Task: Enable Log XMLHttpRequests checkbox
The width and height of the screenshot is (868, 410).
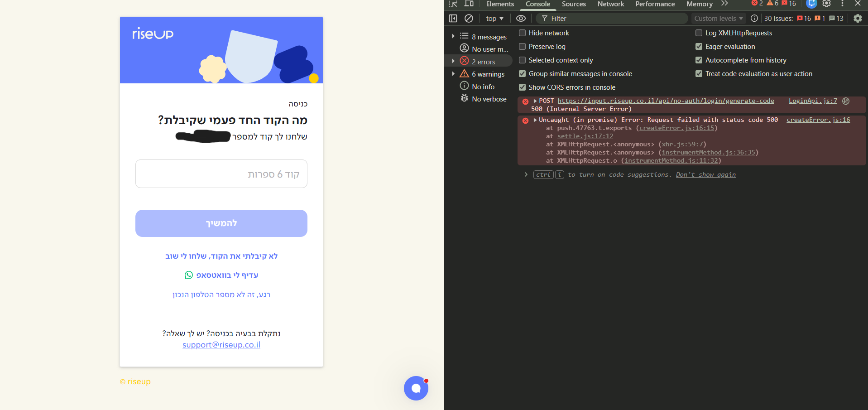Action: click(699, 33)
